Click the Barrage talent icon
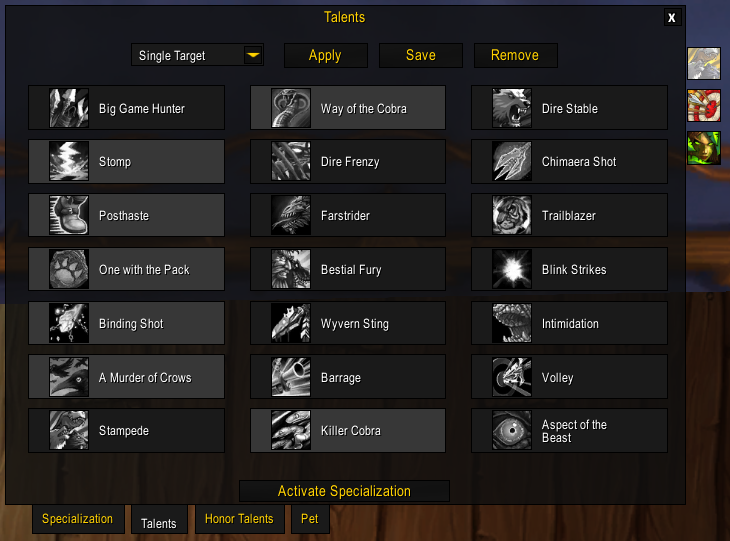Screen dimensions: 730x541 tap(291, 378)
